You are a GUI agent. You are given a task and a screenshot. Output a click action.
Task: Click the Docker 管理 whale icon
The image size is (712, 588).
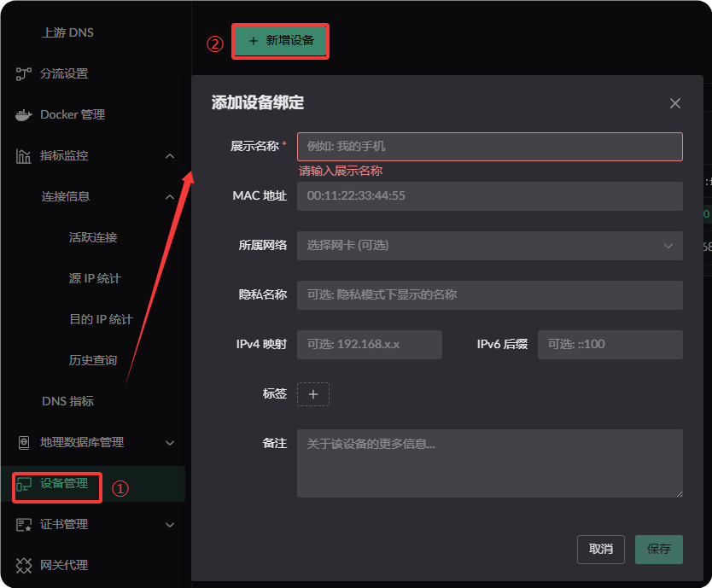tap(24, 115)
